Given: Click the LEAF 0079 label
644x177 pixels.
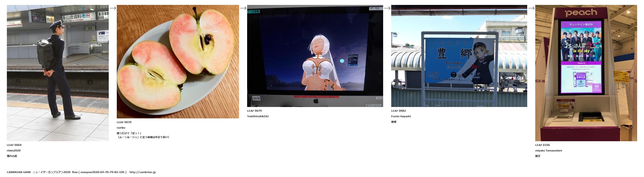Looking at the screenshot, I should (254, 111).
